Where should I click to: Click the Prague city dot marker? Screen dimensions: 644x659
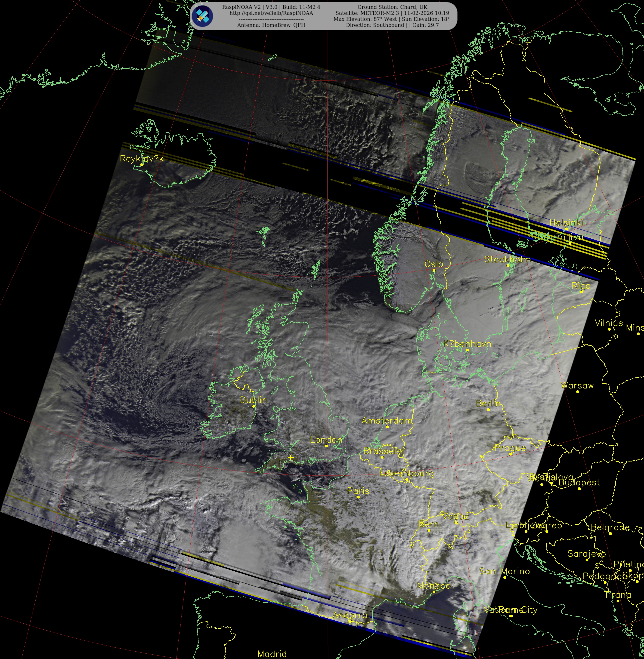pos(510,454)
